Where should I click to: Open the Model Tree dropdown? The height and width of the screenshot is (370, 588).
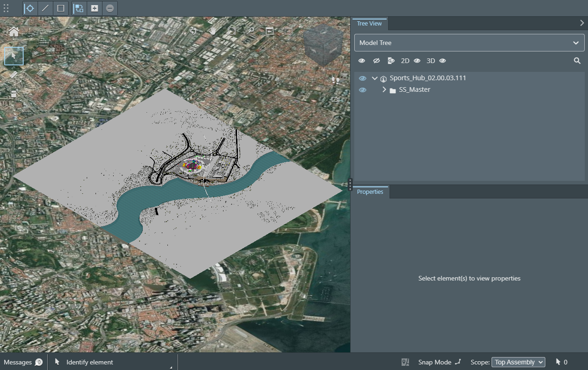[x=469, y=43]
